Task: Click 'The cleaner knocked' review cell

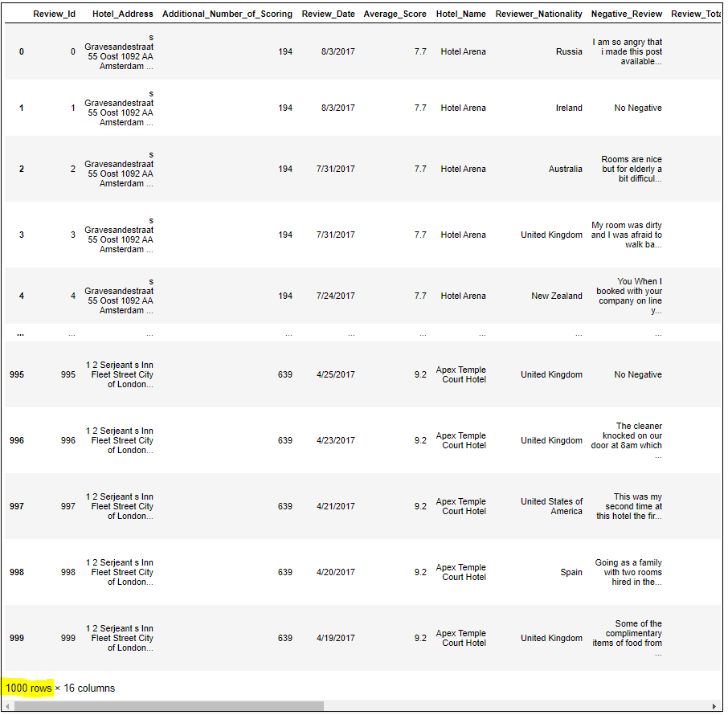Action: [626, 440]
